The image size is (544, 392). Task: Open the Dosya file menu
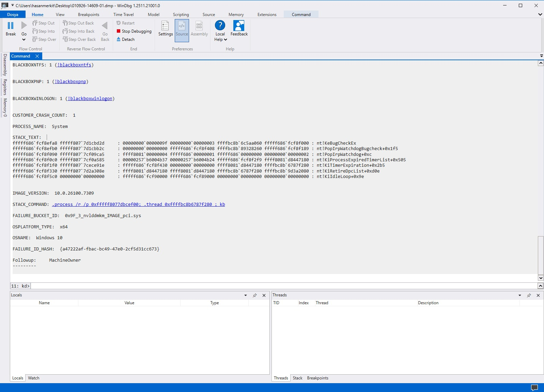(13, 15)
